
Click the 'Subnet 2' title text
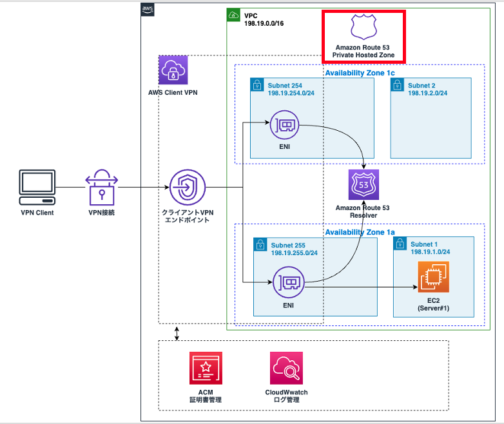click(x=422, y=86)
